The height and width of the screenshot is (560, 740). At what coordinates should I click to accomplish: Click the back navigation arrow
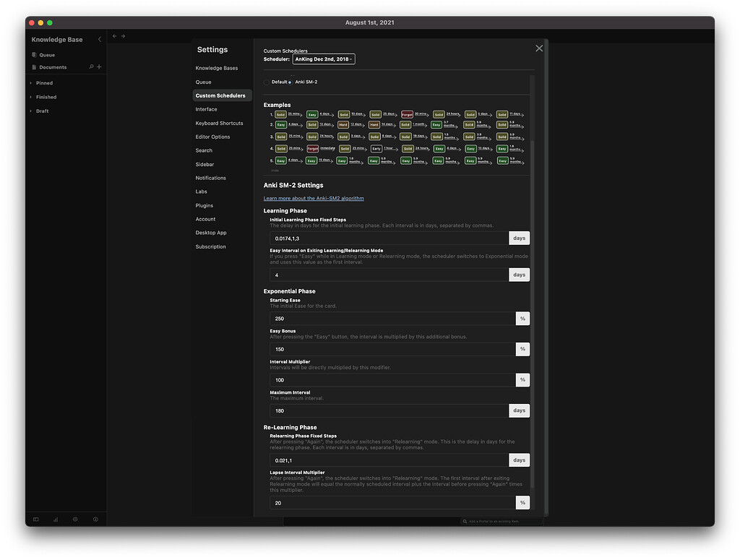113,35
